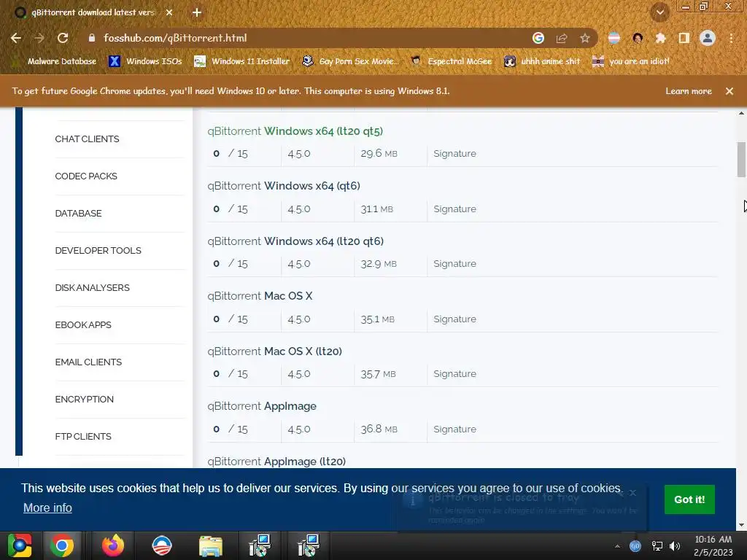Download qBittorrent AppImage (lt20)

coord(276,462)
